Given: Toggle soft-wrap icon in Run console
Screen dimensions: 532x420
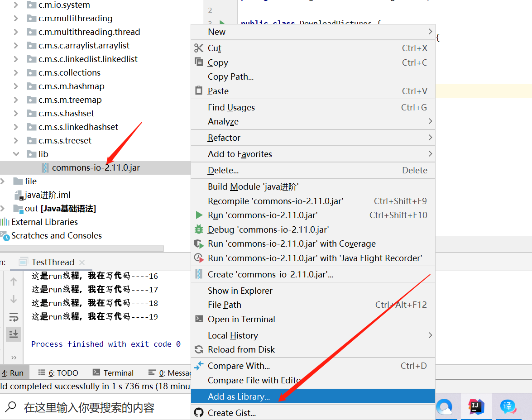Looking at the screenshot, I should point(14,317).
